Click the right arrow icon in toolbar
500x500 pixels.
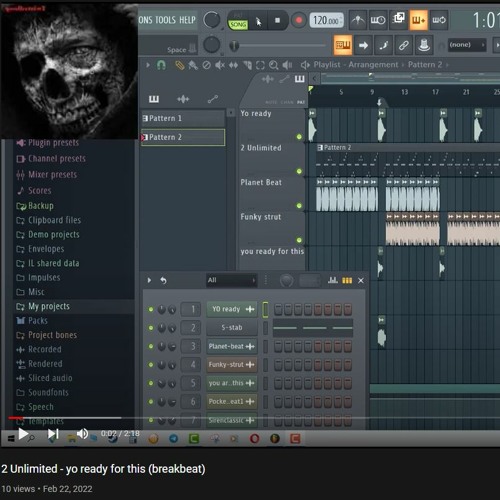pyautogui.click(x=363, y=45)
